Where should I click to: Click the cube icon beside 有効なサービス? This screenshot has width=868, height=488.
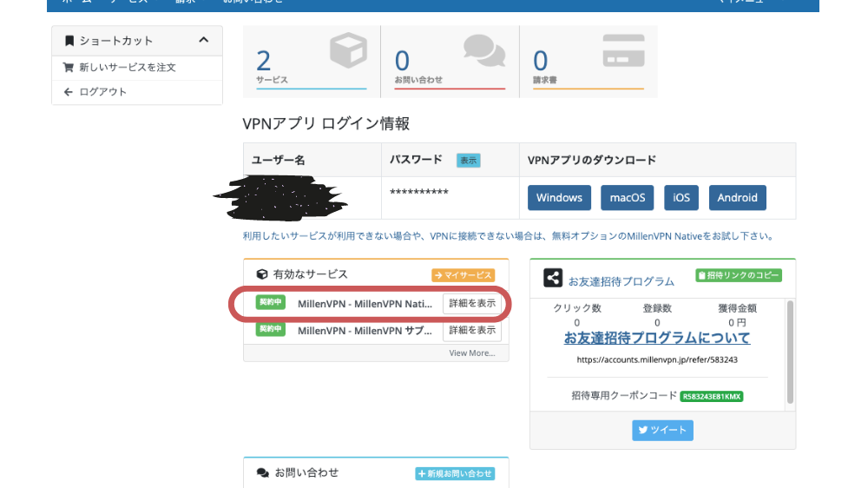(x=262, y=274)
